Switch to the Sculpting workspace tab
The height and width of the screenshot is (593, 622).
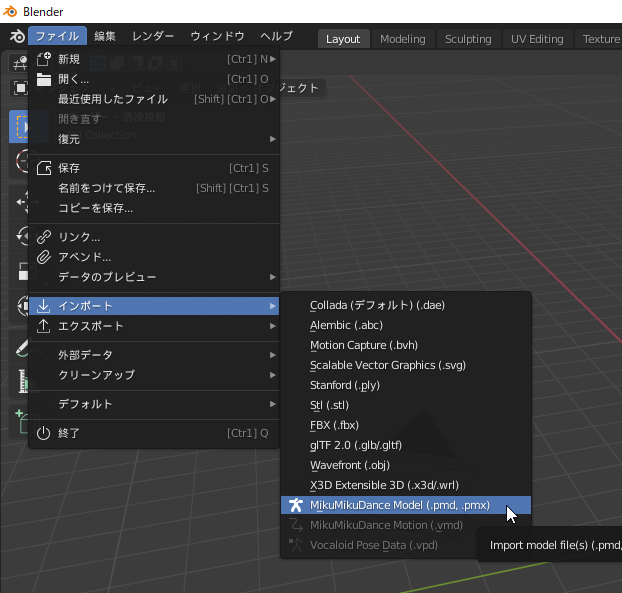point(468,39)
